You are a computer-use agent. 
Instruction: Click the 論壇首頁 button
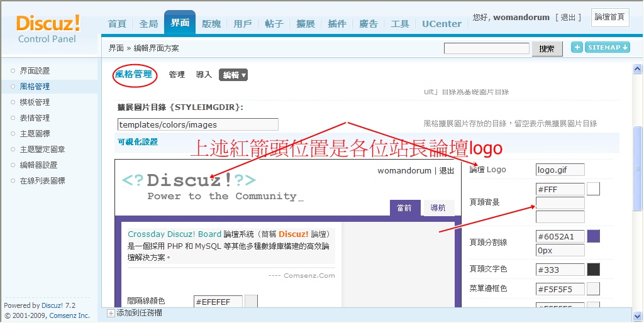tap(610, 17)
